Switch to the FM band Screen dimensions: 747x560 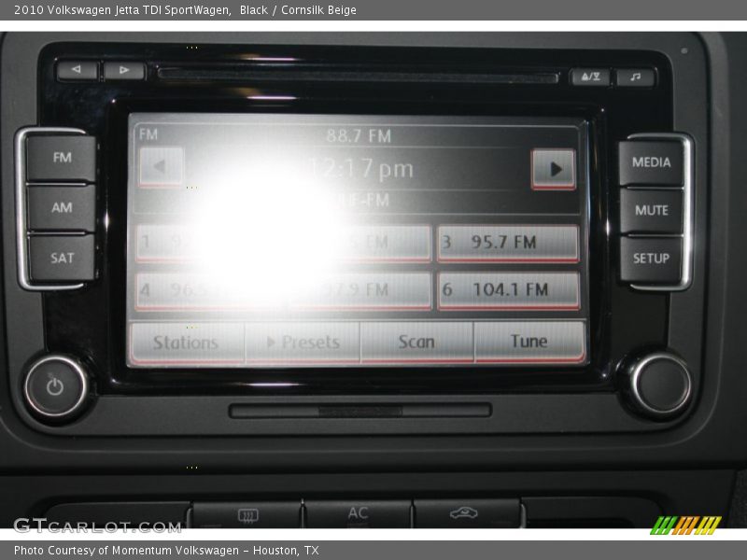pos(62,159)
